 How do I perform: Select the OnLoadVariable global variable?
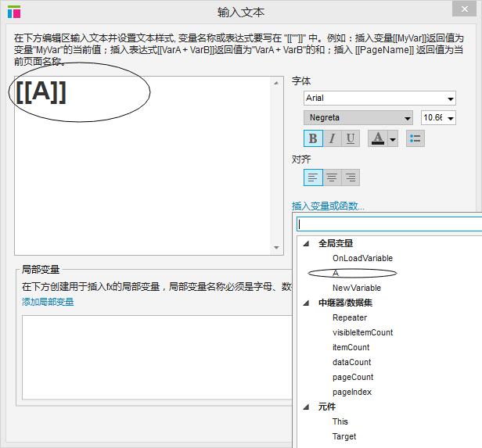click(x=363, y=258)
